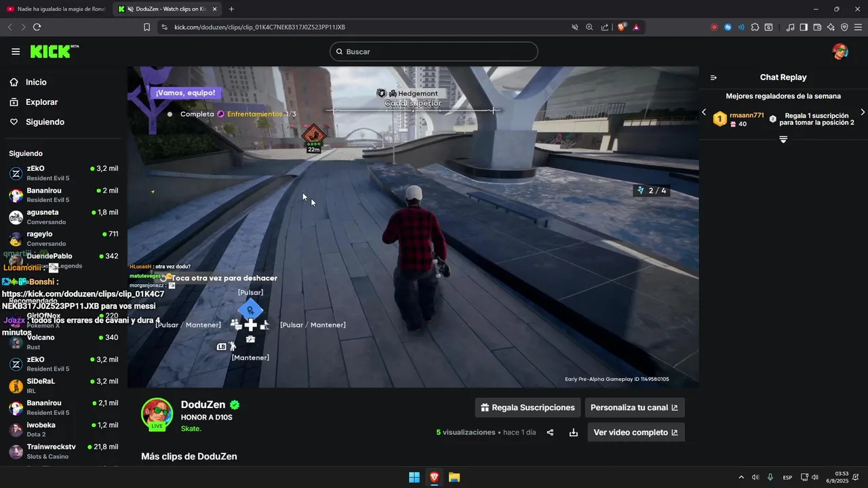
Task: Open rageylo channel
Action: pos(64,239)
